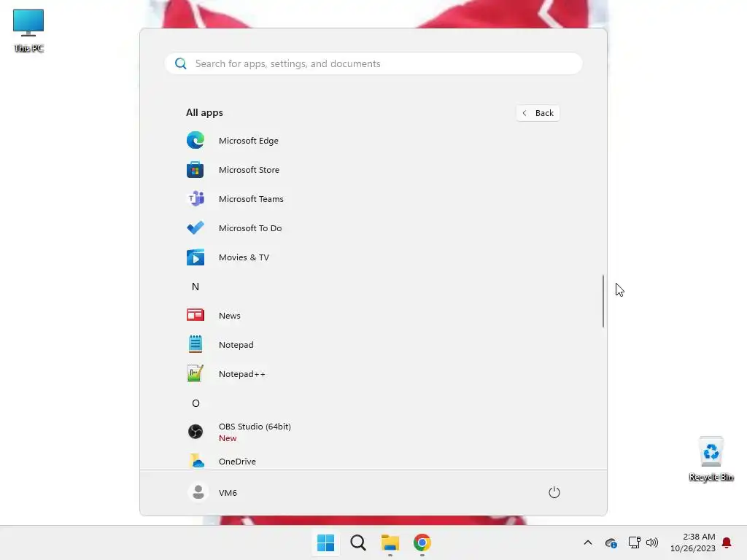Screen dimensions: 747x560
Task: Click the letter N section header
Action: click(196, 287)
